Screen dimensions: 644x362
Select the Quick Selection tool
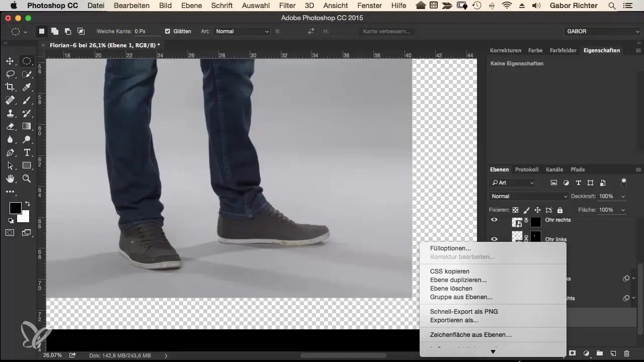point(27,74)
